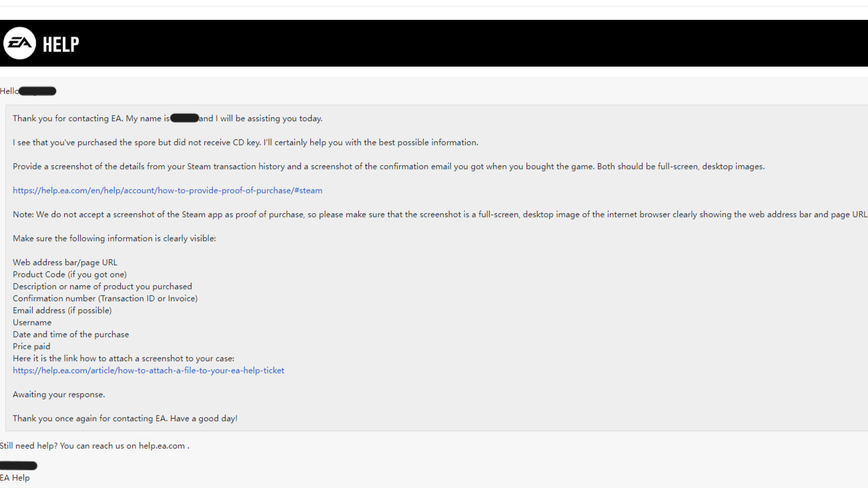Screen dimensions: 868x488
Task: Click the "Web address bar/page URL" line
Action: coord(65,263)
